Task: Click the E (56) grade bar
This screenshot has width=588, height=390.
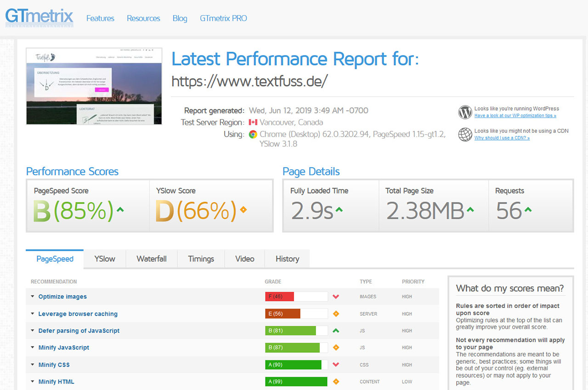Action: coord(296,314)
